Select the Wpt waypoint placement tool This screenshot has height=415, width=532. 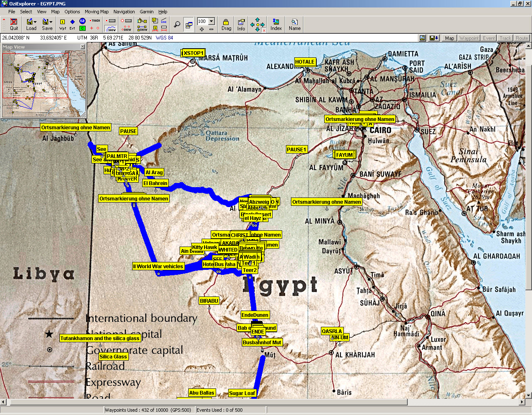62,24
